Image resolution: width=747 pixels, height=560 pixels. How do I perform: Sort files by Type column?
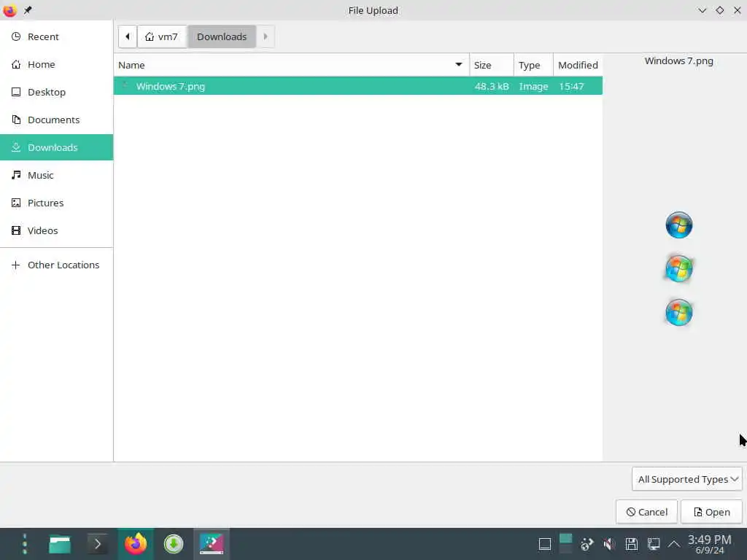point(533,65)
